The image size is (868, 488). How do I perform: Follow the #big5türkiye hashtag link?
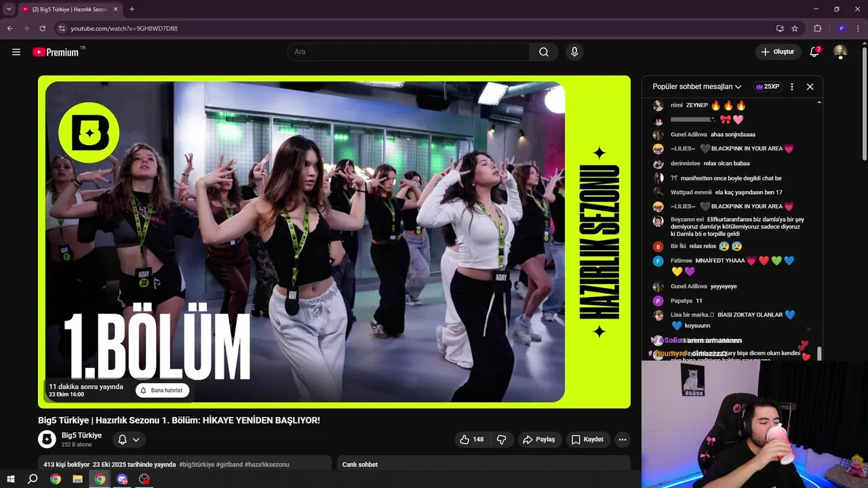point(197,465)
